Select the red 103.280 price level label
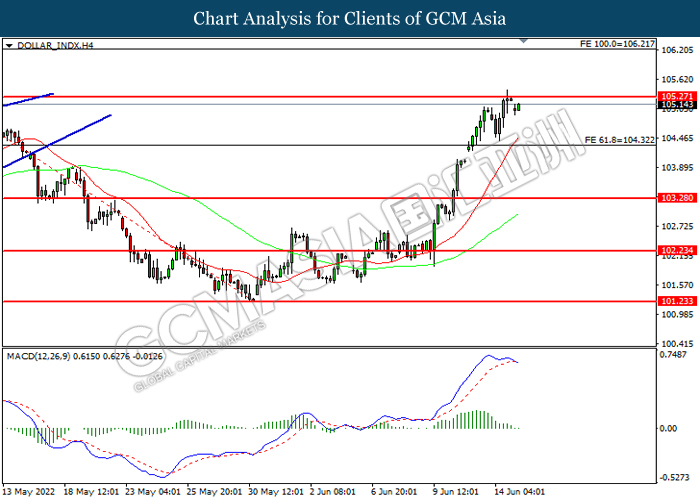This screenshot has height=500, width=700. pyautogui.click(x=677, y=198)
